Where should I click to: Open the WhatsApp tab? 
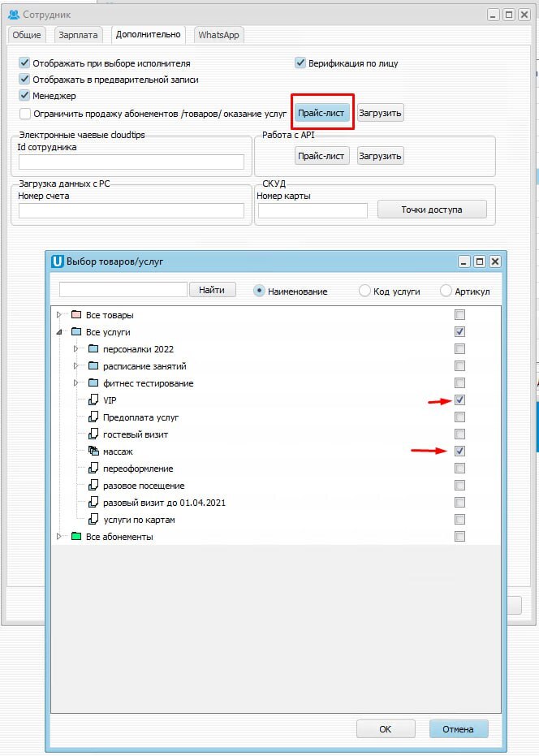point(218,35)
